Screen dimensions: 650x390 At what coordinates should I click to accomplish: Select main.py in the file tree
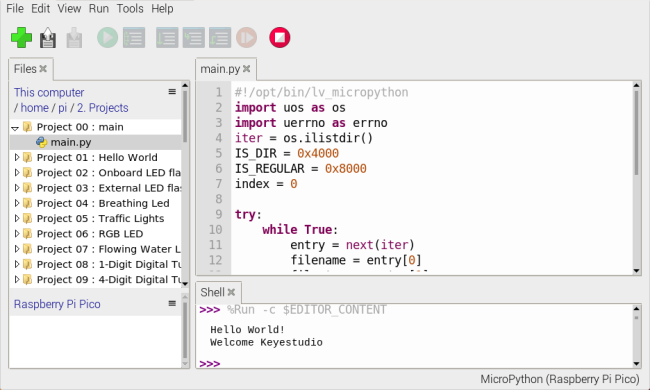95,142
